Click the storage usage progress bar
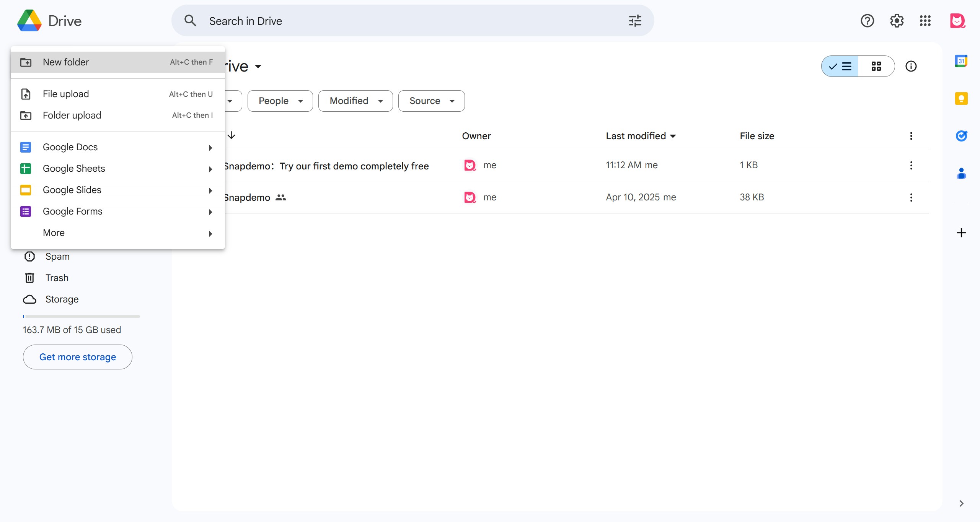This screenshot has height=522, width=980. [x=81, y=316]
